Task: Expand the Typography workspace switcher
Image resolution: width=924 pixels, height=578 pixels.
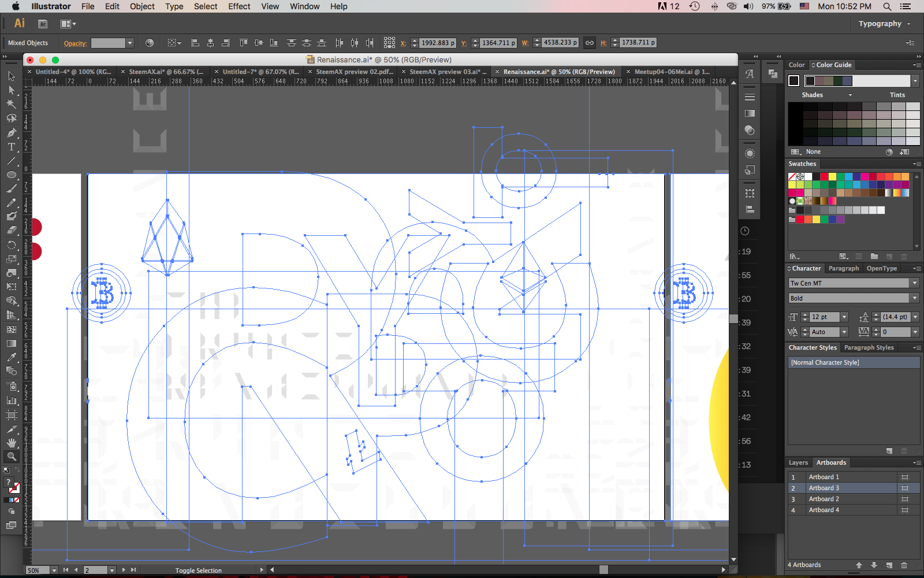Action: (x=884, y=24)
